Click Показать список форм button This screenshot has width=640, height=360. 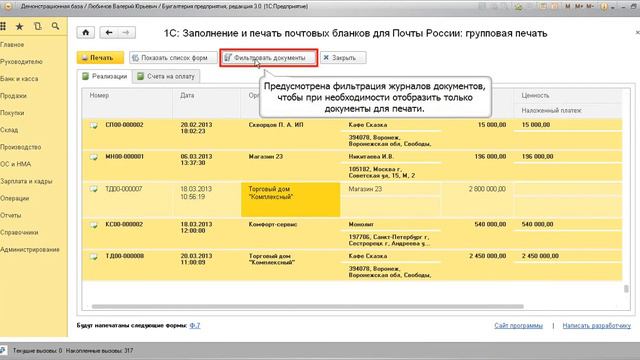click(173, 58)
